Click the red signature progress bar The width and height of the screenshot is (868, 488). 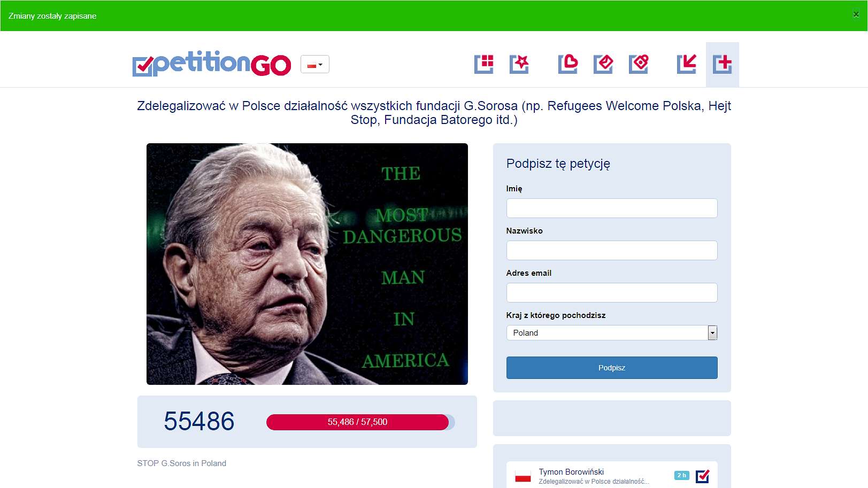click(358, 422)
